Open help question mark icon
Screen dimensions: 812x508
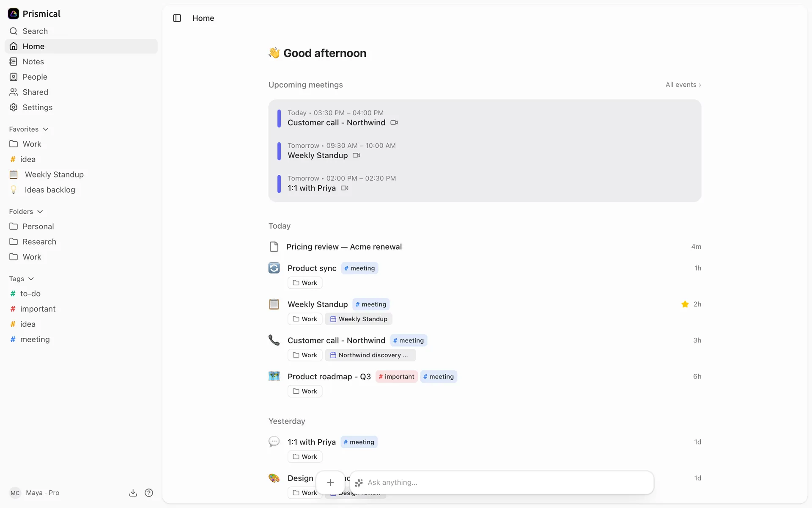tap(149, 493)
